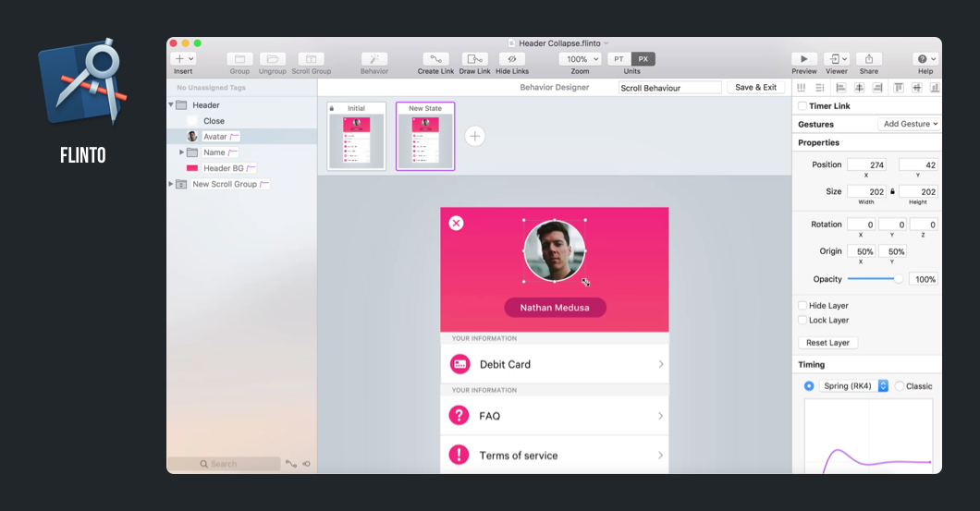
Task: Click the Header BG pink layer swatch
Action: (x=192, y=168)
